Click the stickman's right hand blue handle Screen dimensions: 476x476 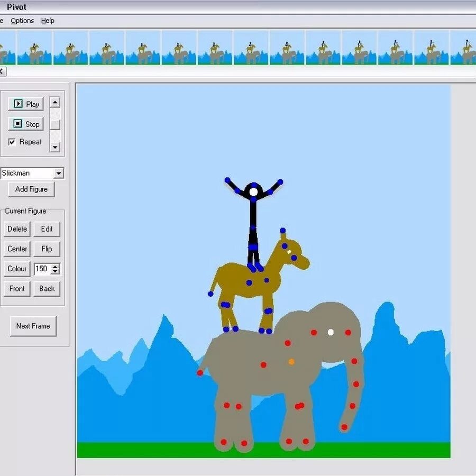click(x=280, y=182)
